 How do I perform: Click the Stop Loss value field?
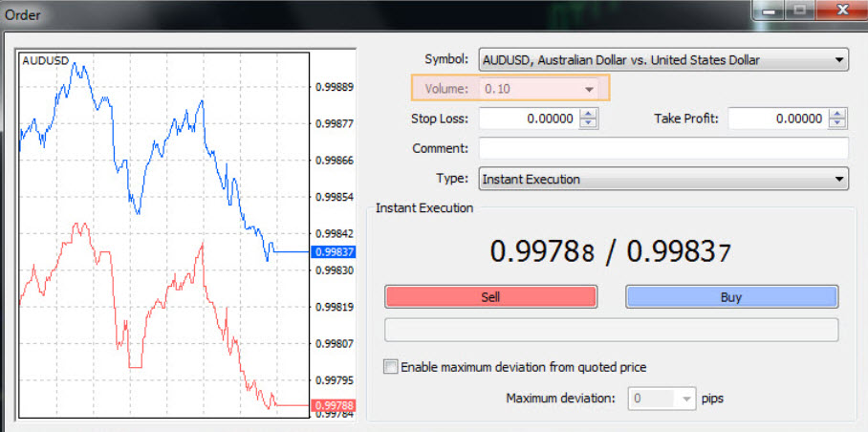coord(530,119)
